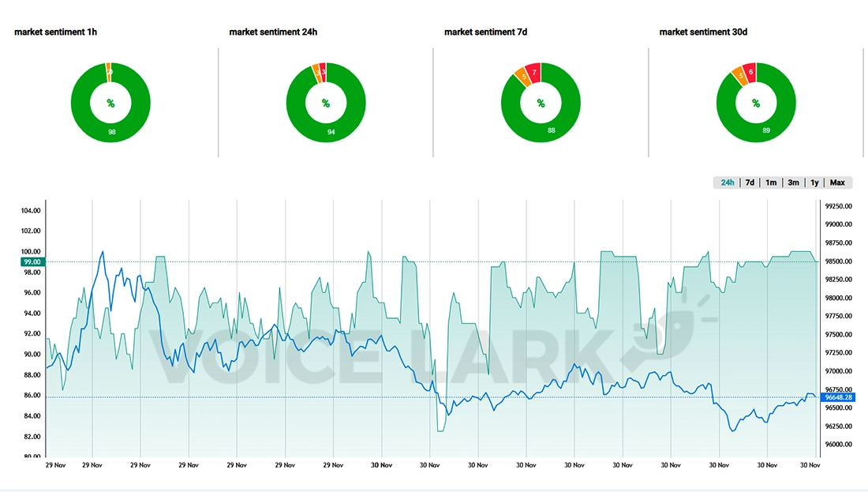This screenshot has height=492, width=868.
Task: Click the green 98 segment of the 1h donut
Action: (111, 132)
